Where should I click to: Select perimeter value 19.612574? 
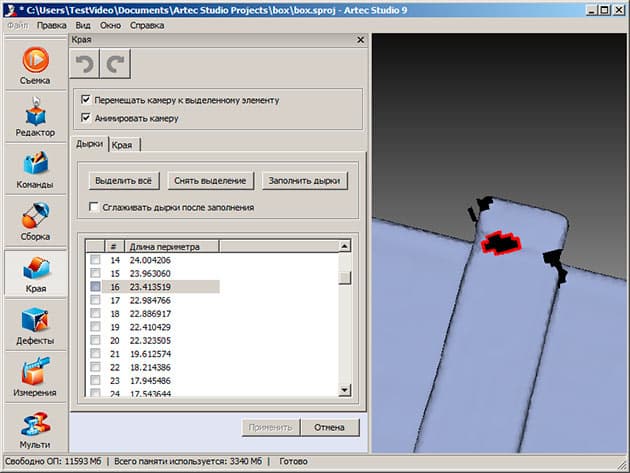pos(150,354)
